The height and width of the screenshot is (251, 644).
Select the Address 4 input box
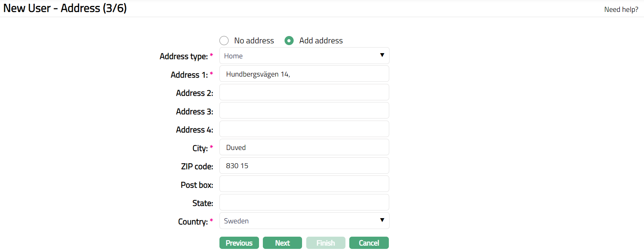tap(304, 129)
